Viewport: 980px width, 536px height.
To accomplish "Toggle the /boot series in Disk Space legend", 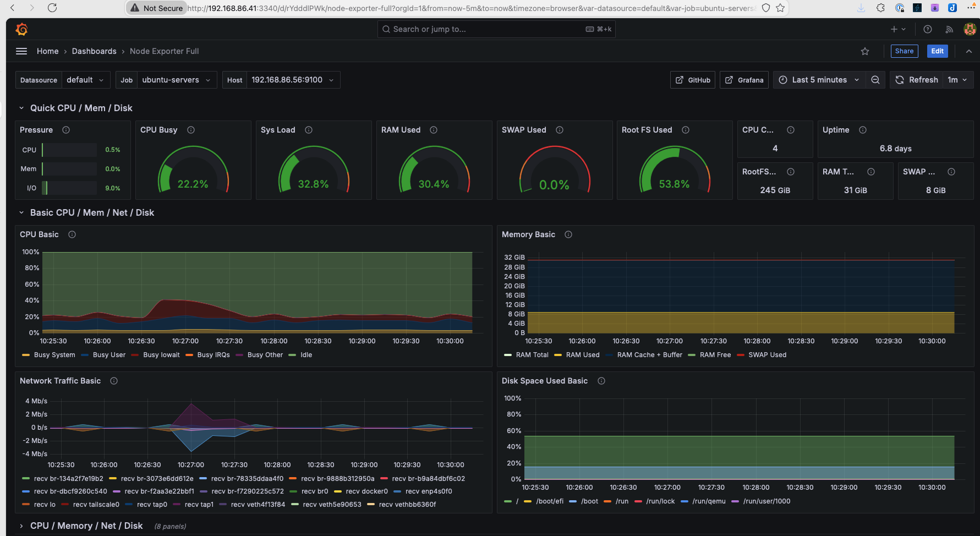I will (590, 501).
